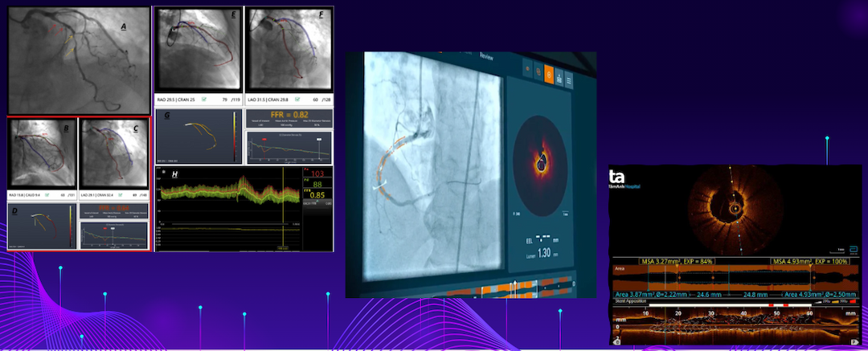868x351 pixels.
Task: Click the white frame marker on IVUS bottom timeline
Action: pyautogui.click(x=517, y=288)
